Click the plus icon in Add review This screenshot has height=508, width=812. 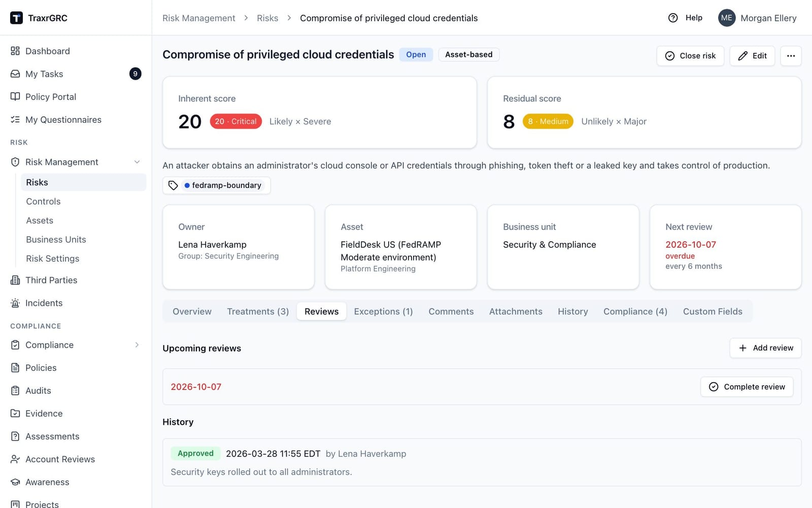coord(742,348)
